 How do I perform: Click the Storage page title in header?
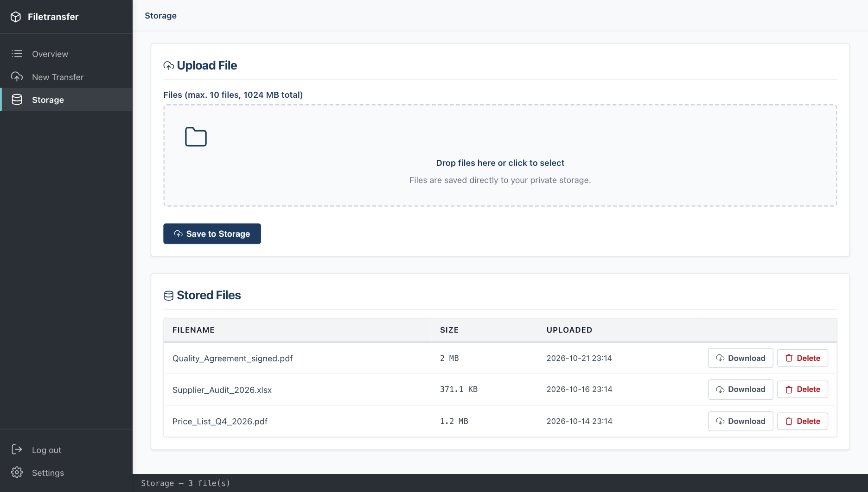pos(160,16)
